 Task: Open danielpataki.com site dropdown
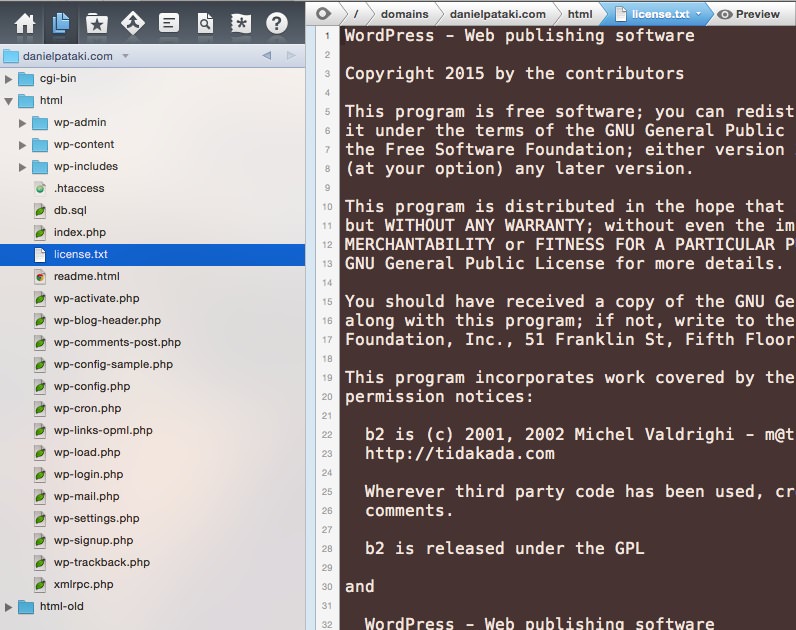pyautogui.click(x=125, y=56)
